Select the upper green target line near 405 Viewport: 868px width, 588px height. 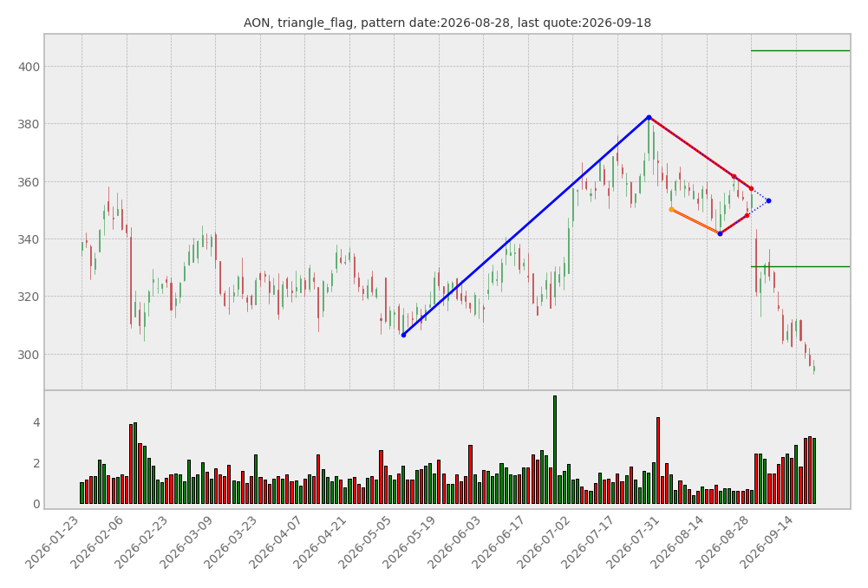click(800, 51)
